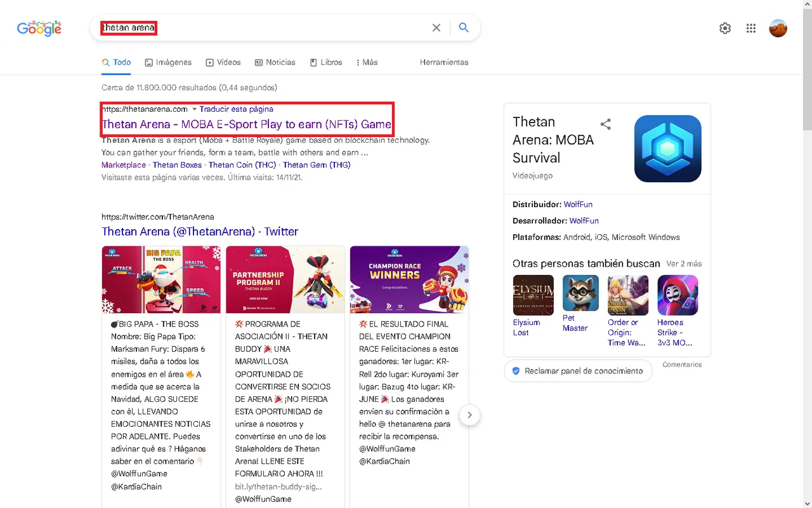
Task: Advance the tweet carousel with the next arrow
Action: pyautogui.click(x=469, y=415)
